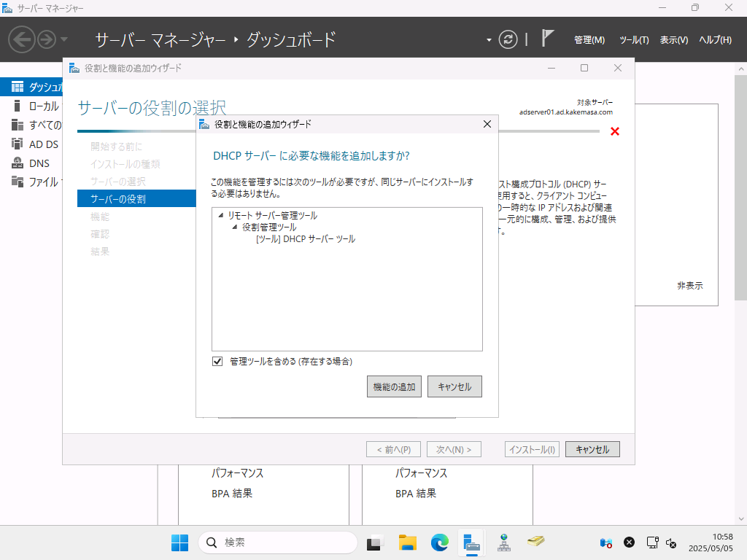Select the All Servers icon in the sidebar
The image size is (747, 560).
18,125
